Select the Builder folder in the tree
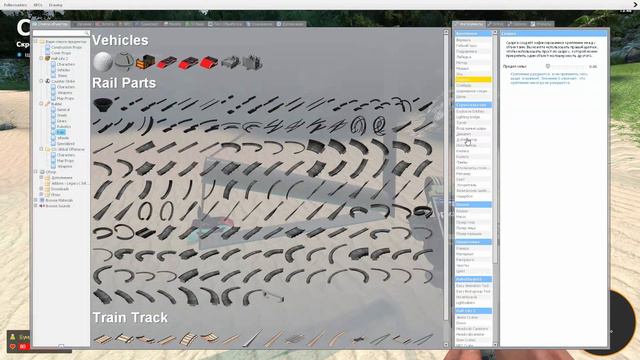Image resolution: width=640 pixels, height=360 pixels. pos(56,104)
